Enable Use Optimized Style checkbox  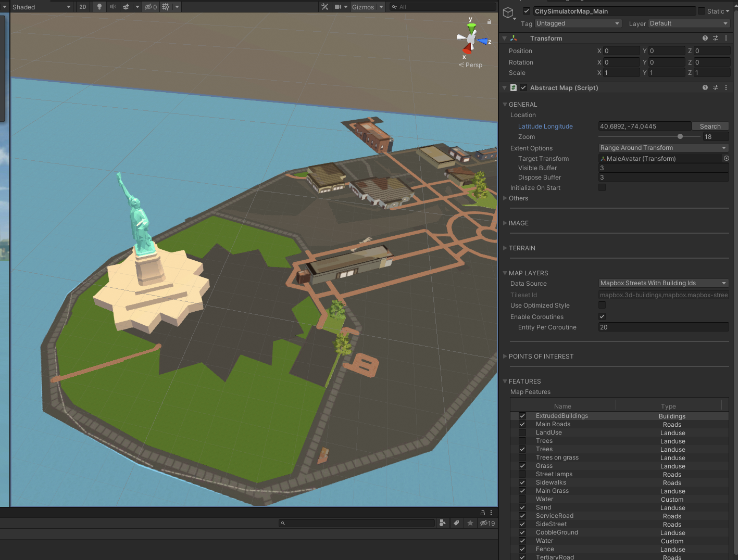click(x=602, y=305)
